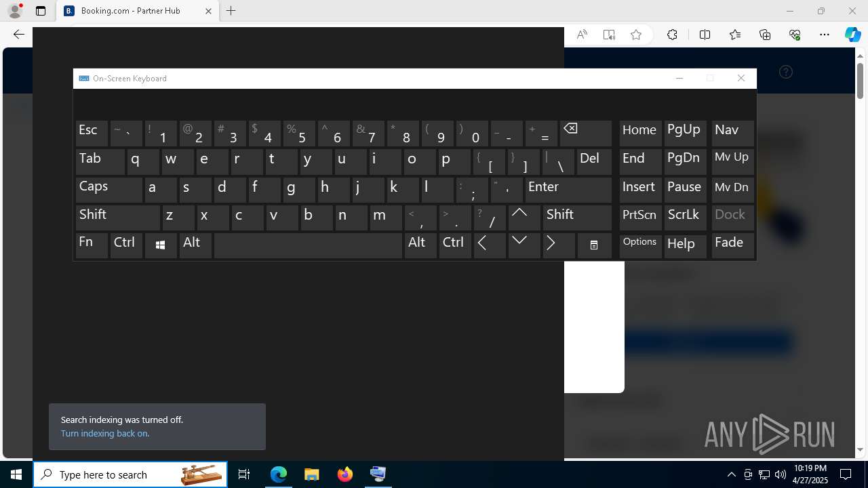The image size is (868, 488).
Task: Toggle left Shift key on keyboard
Action: coord(118,218)
